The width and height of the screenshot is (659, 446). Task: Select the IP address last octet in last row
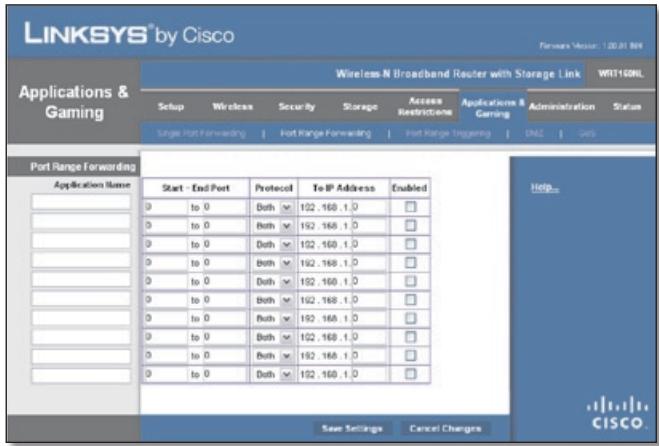pos(369,374)
